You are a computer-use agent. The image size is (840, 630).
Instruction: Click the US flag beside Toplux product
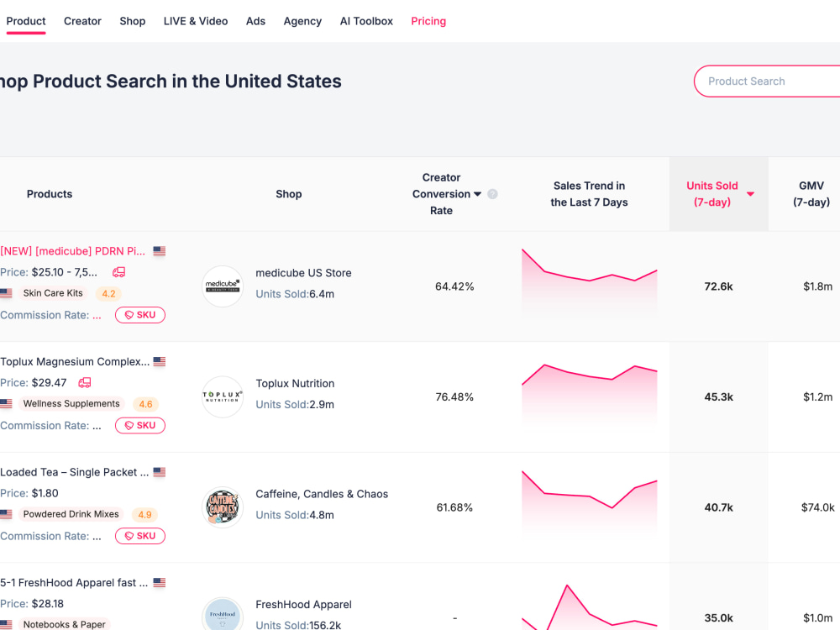tap(159, 361)
